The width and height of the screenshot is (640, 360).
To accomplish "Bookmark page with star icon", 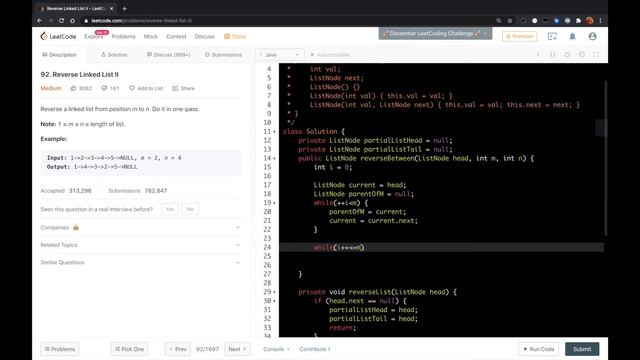I will [x=510, y=20].
